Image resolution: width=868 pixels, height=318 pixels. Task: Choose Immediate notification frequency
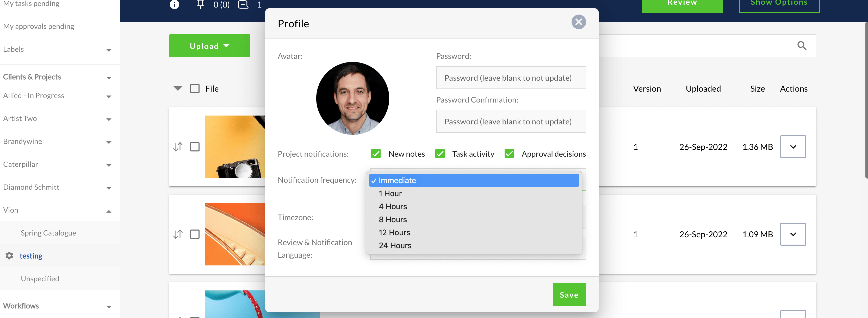pyautogui.click(x=474, y=180)
